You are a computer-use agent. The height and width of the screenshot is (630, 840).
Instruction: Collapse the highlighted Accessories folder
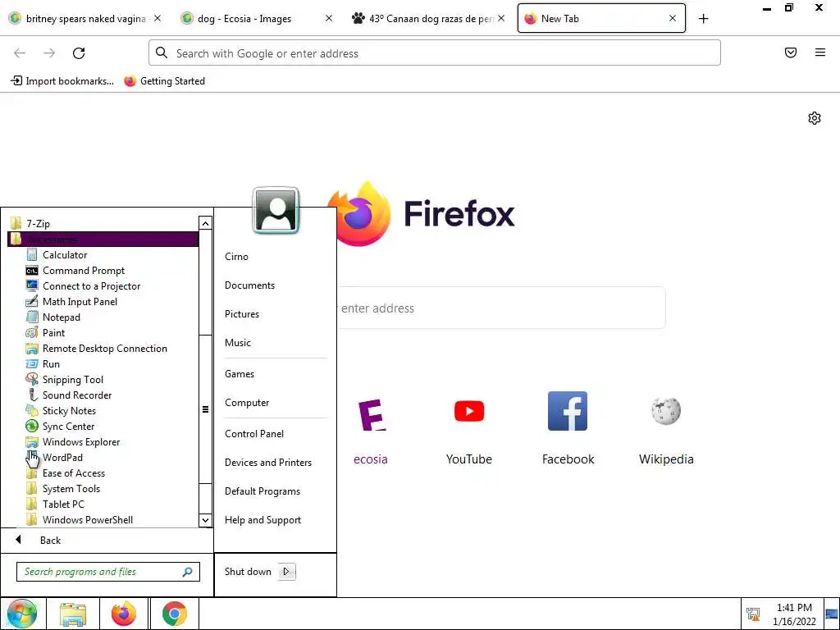103,239
